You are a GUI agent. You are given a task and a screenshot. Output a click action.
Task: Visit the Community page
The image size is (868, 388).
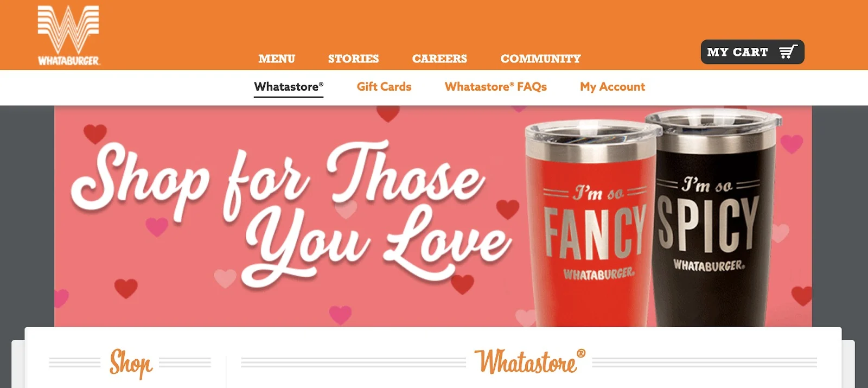click(540, 58)
